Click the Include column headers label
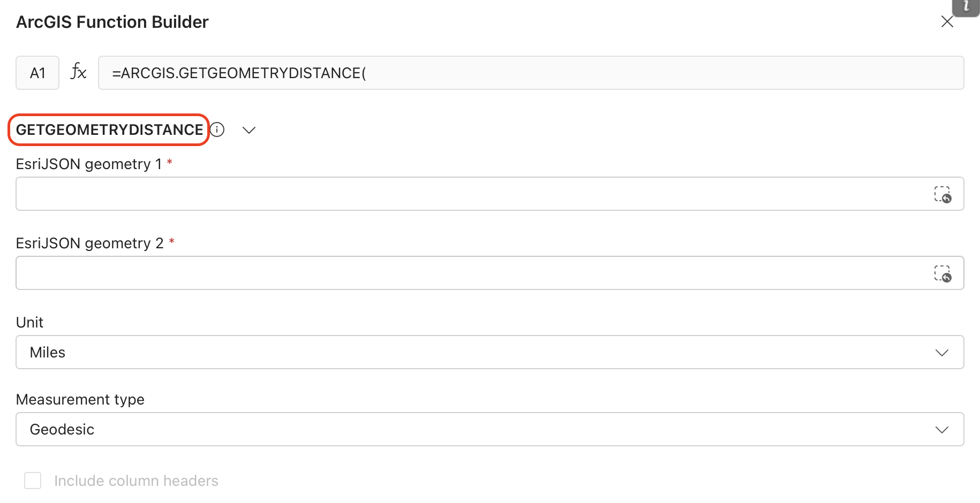Screen dimensions: 980x503 [136, 481]
